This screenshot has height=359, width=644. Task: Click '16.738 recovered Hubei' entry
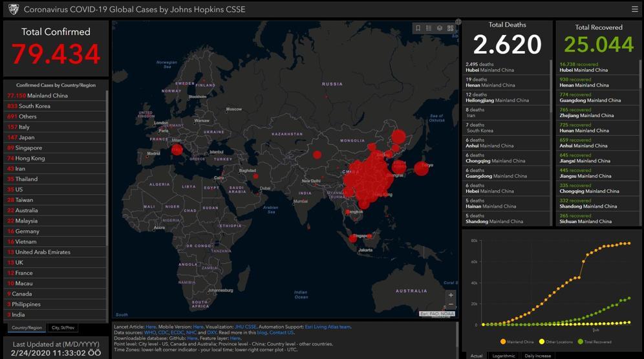tap(597, 67)
